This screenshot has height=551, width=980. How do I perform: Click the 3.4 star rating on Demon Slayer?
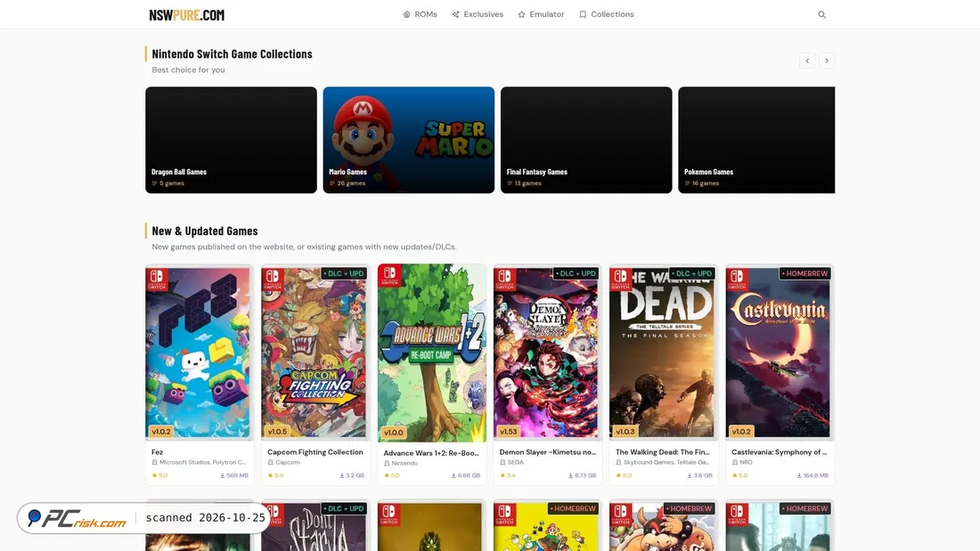click(x=508, y=475)
